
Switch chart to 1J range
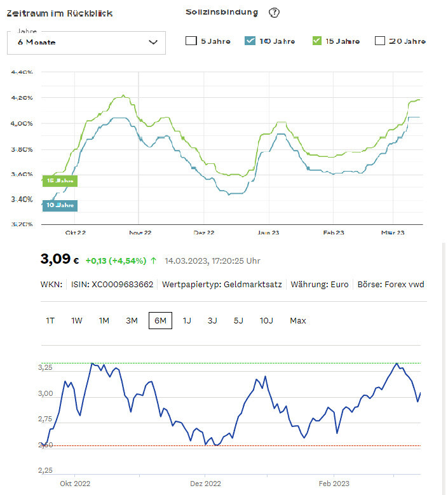pyautogui.click(x=187, y=320)
